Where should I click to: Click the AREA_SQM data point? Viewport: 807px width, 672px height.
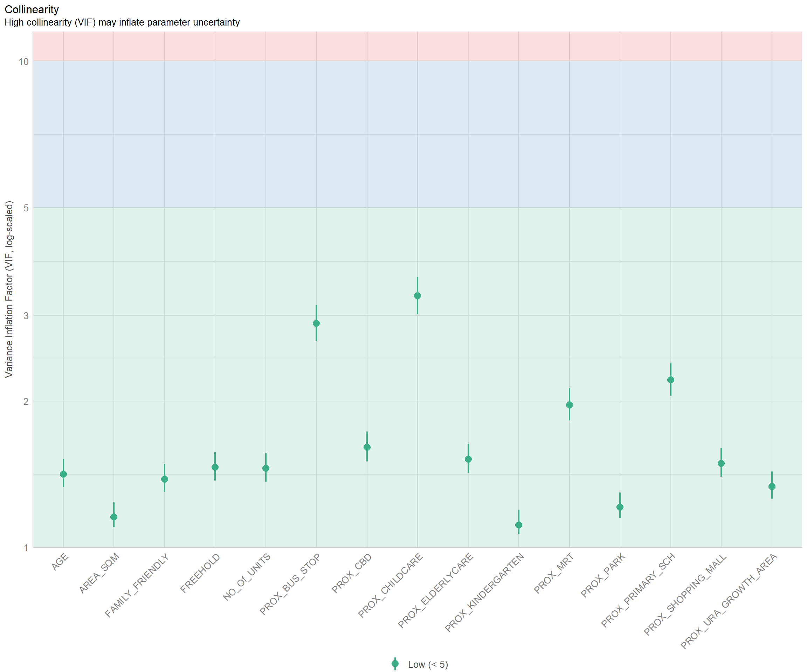tap(114, 517)
